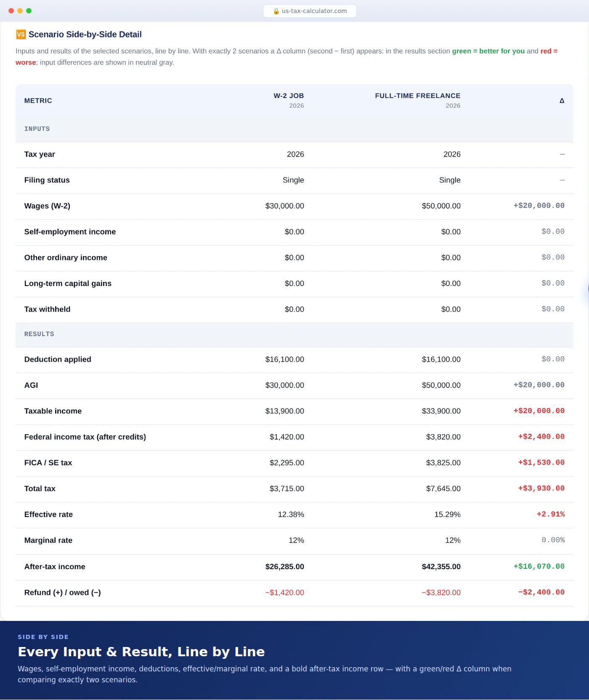Click the Tax withheld row label

(x=47, y=309)
